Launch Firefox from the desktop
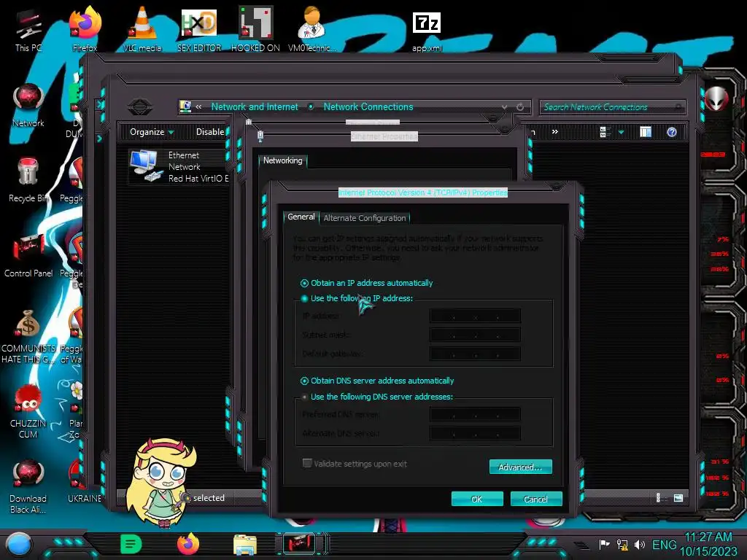747x560 pixels. coord(85,29)
